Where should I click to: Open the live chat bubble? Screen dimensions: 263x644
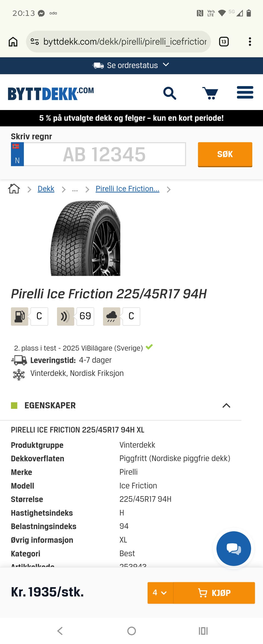pyautogui.click(x=234, y=549)
